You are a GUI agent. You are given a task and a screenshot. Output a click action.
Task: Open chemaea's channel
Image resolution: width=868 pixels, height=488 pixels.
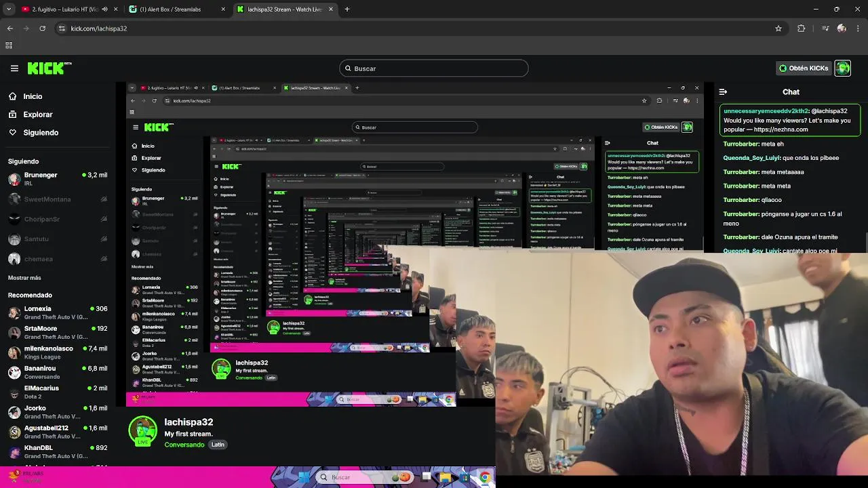[x=58, y=259]
